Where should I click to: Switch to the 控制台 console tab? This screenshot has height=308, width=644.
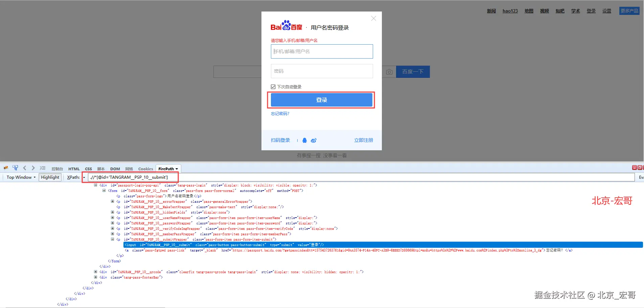(x=57, y=169)
